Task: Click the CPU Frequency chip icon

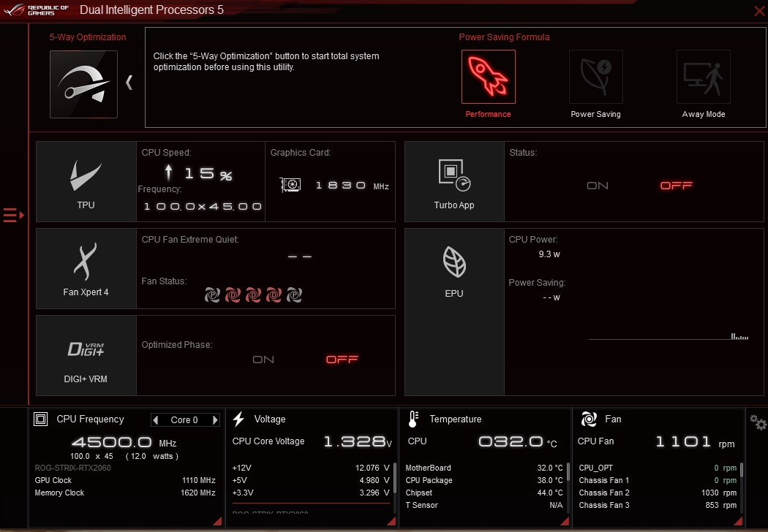Action: (41, 419)
